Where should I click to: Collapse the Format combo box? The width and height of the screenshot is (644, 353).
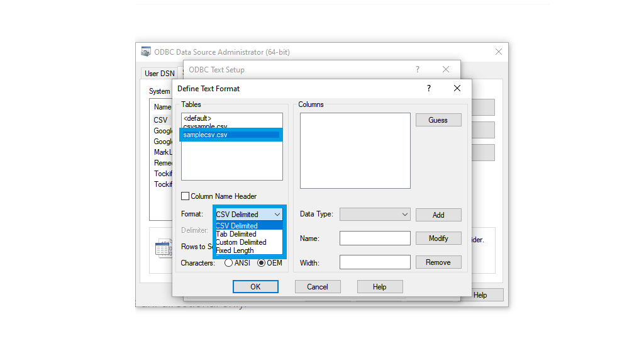277,215
